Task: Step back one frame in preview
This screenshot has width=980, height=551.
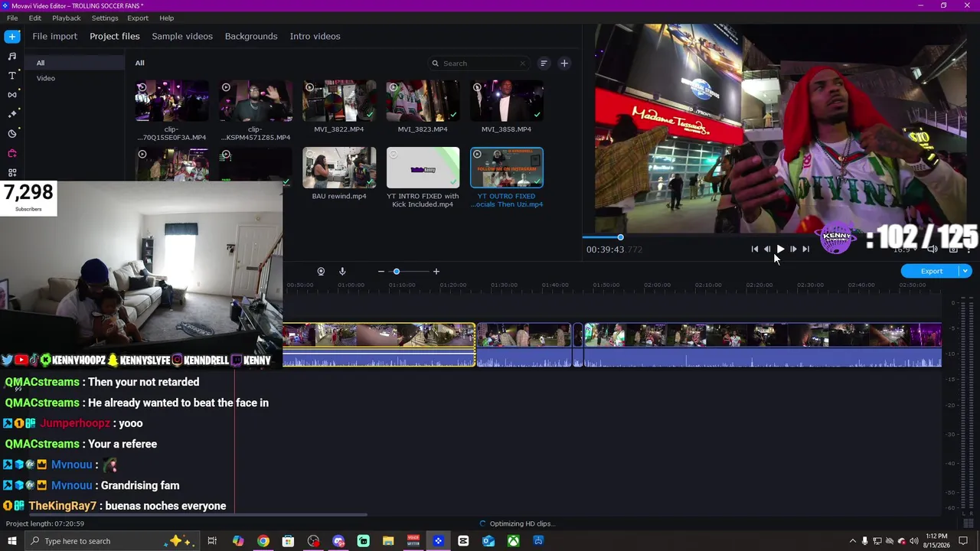Action: point(767,249)
